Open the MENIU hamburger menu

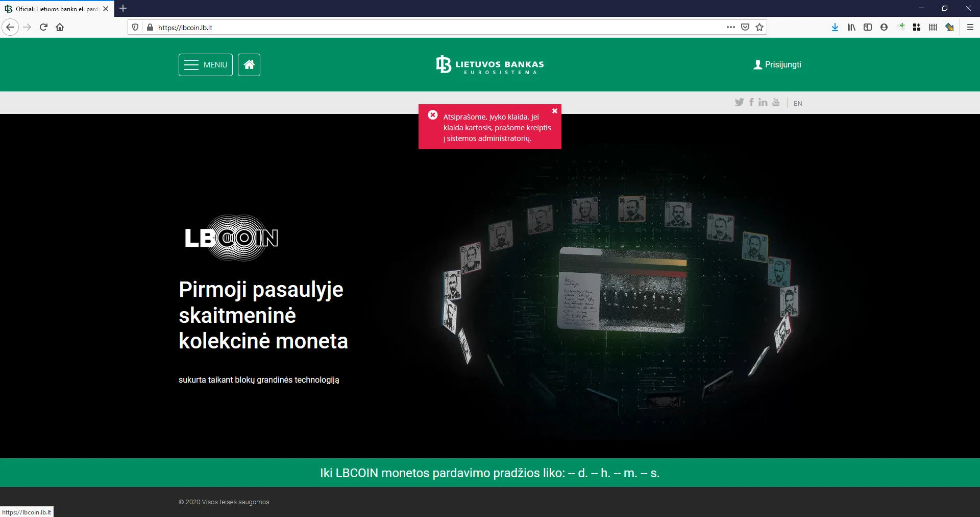click(205, 65)
